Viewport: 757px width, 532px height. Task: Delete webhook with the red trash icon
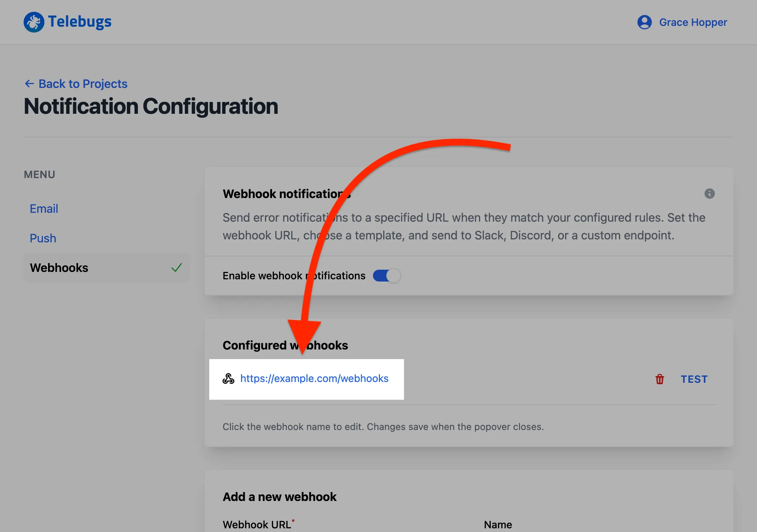tap(660, 379)
